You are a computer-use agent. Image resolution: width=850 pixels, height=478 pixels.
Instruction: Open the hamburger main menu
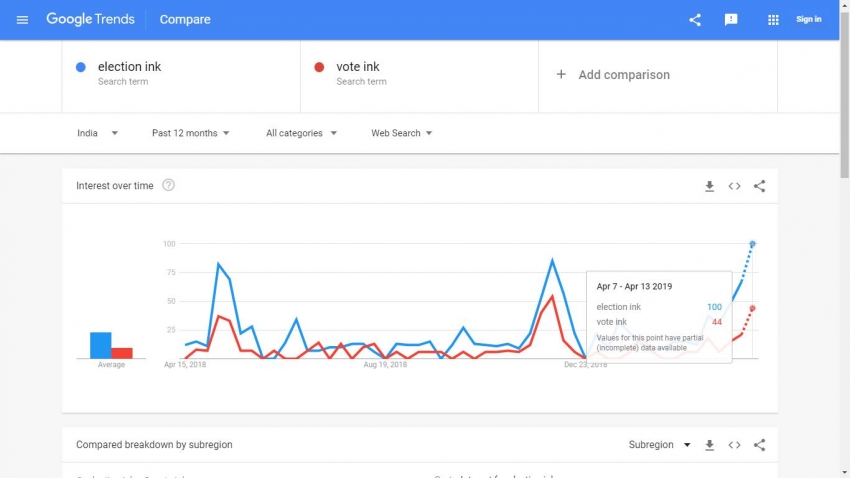click(23, 20)
